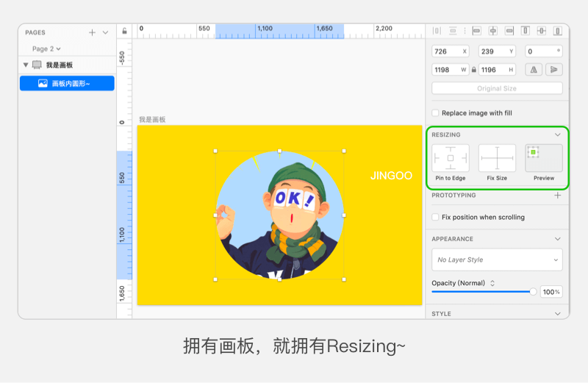Collapse the Resizing section
588x383 pixels.
(x=558, y=135)
